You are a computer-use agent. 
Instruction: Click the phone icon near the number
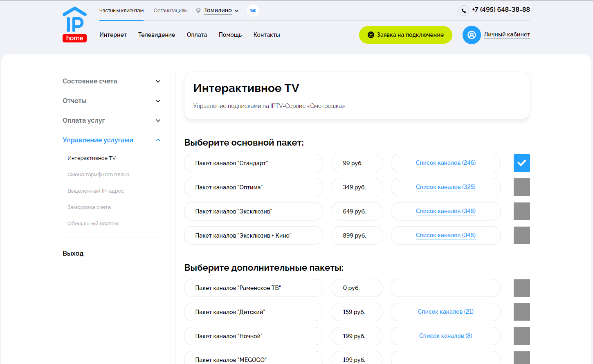(x=463, y=11)
